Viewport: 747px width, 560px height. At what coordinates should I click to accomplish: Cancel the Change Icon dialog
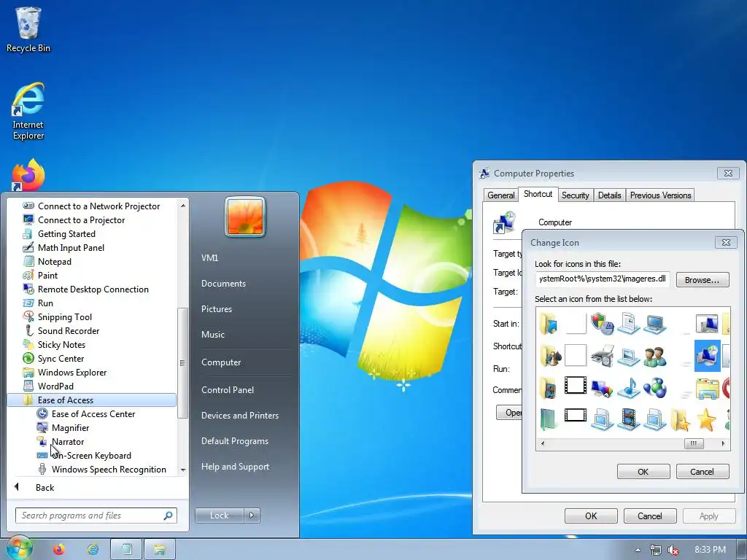(703, 472)
